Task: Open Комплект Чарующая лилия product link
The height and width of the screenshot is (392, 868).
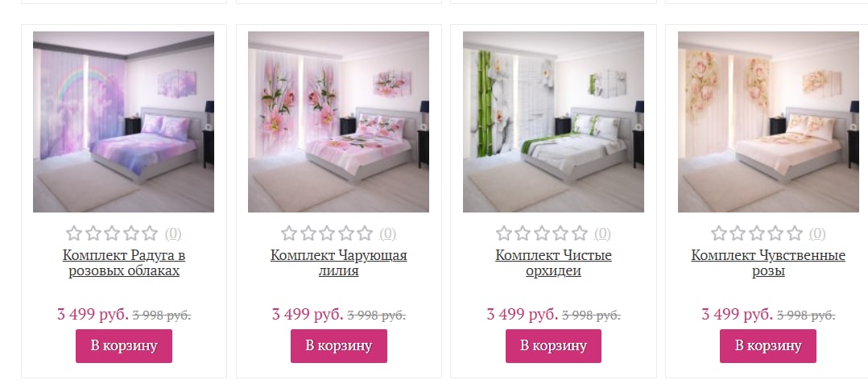Action: 339,263
